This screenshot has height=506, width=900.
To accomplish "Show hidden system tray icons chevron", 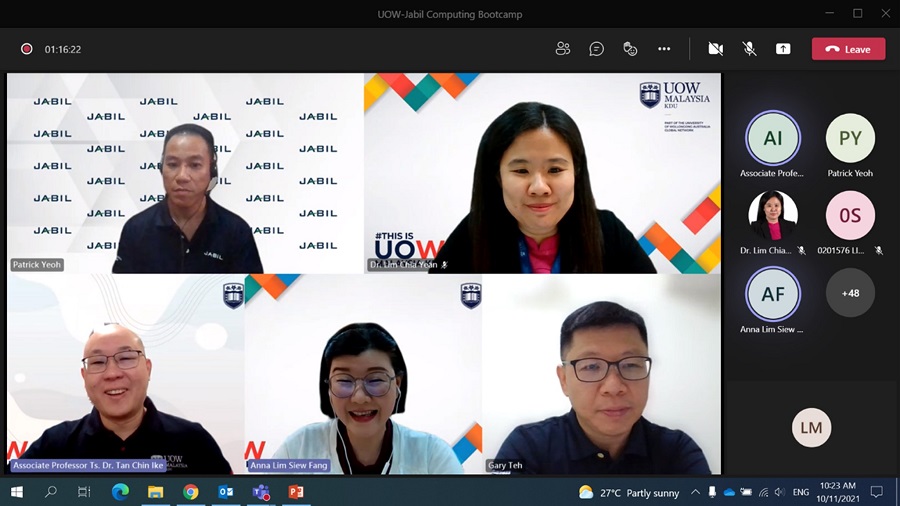I will 696,492.
